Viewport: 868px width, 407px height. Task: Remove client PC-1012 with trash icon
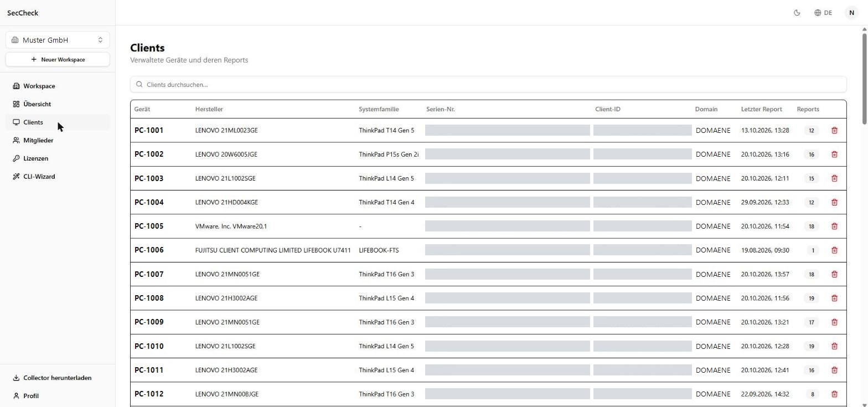834,394
